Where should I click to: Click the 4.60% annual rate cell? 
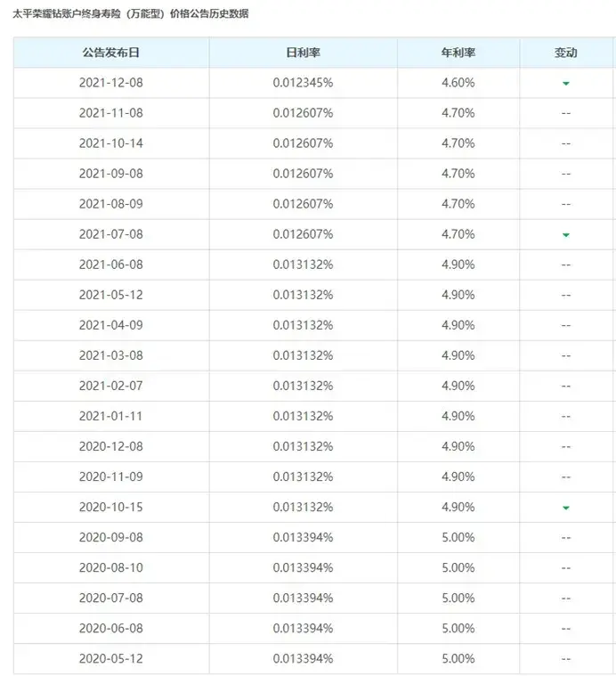[x=458, y=83]
